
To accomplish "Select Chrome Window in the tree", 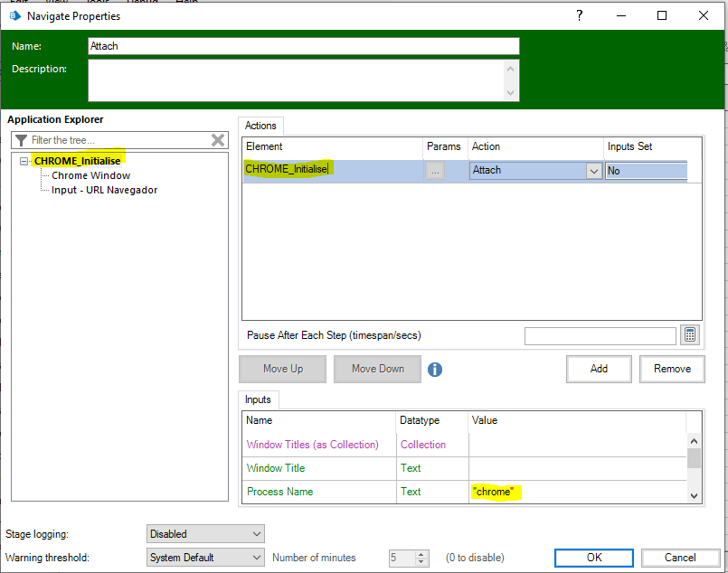I will point(90,175).
